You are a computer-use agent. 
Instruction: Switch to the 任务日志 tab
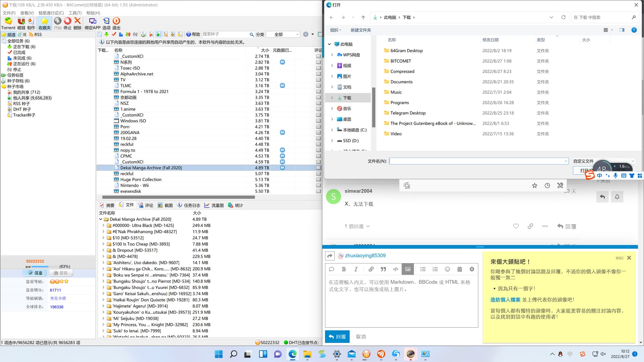tap(189, 205)
